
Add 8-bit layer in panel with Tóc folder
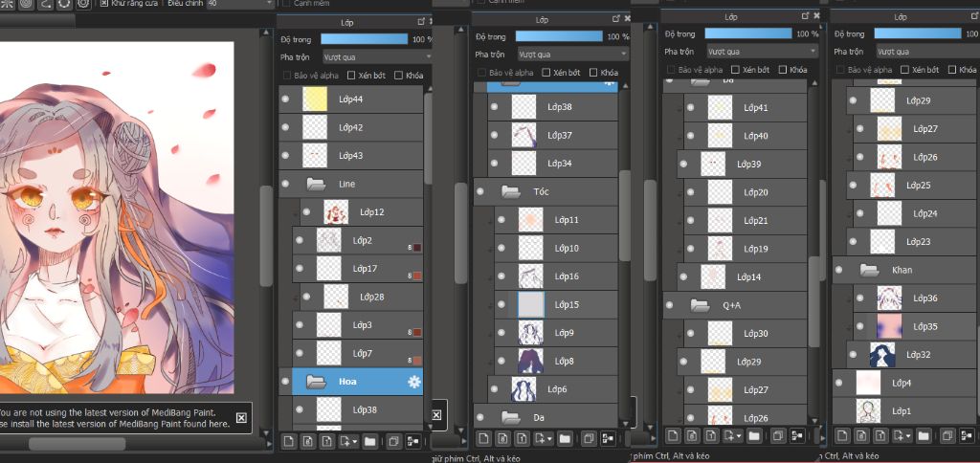coord(503,438)
